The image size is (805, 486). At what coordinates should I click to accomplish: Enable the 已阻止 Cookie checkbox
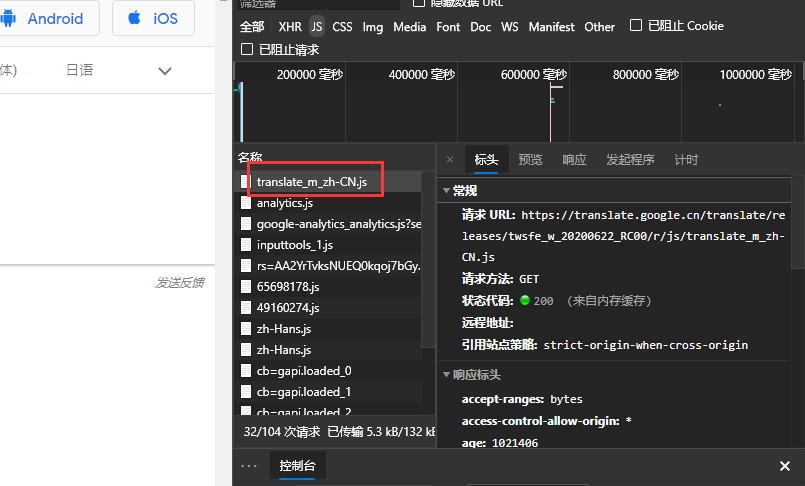636,26
